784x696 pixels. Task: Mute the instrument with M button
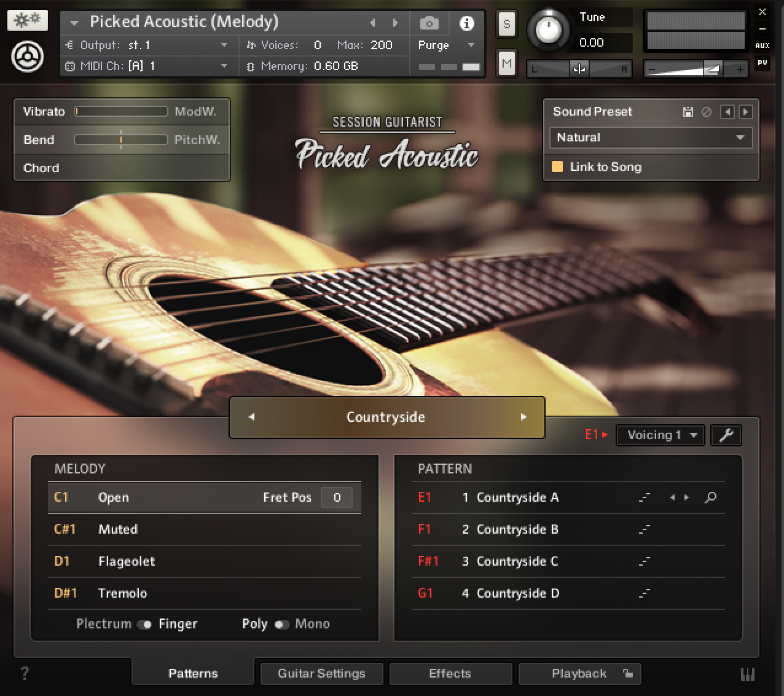coord(506,63)
